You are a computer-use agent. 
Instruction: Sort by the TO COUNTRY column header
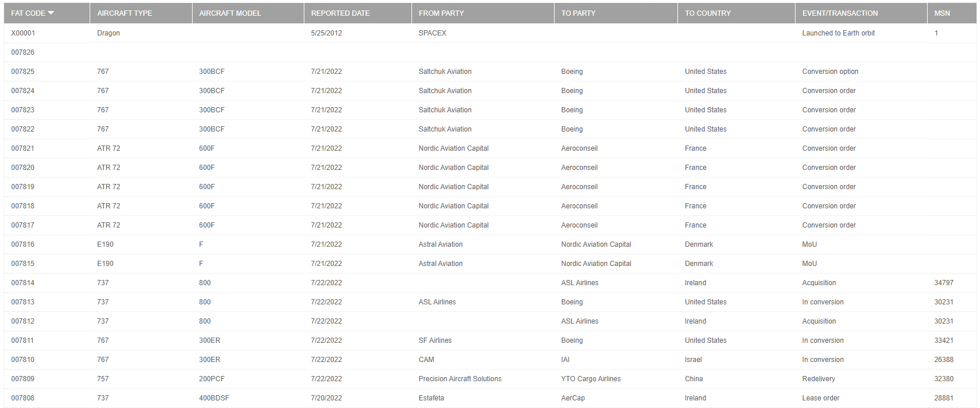coord(708,13)
